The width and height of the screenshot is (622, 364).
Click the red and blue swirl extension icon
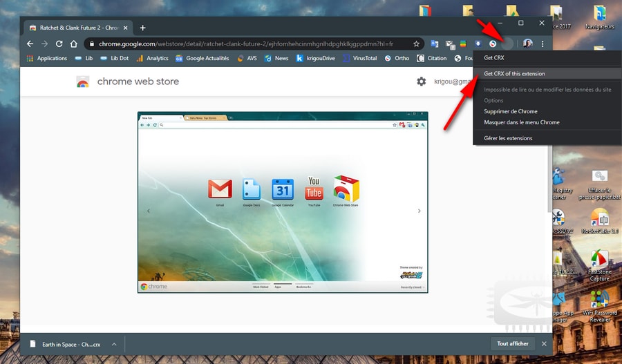(493, 44)
